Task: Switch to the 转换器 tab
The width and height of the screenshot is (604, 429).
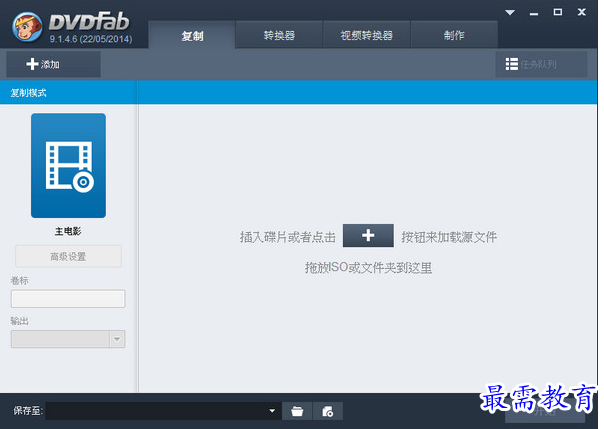Action: [x=279, y=35]
